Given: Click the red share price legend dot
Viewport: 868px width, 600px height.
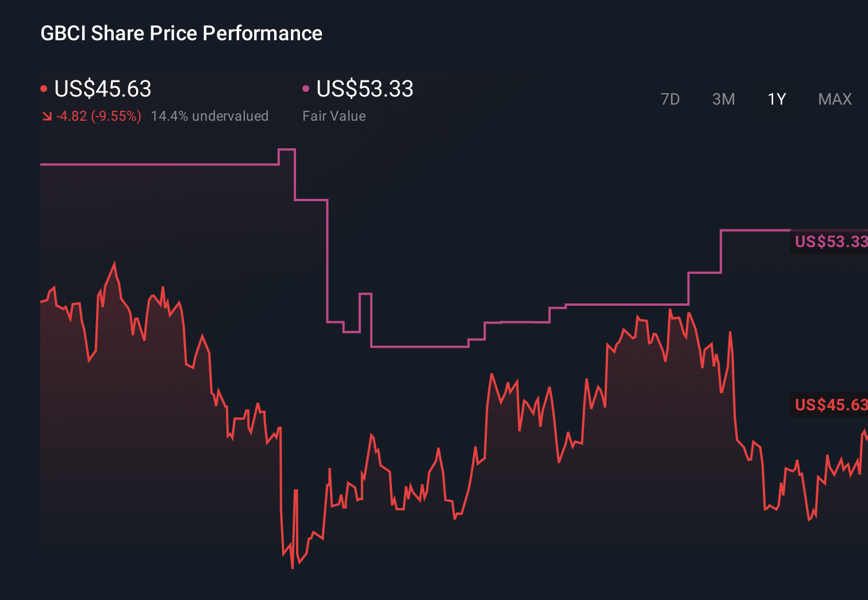Looking at the screenshot, I should pos(44,87).
